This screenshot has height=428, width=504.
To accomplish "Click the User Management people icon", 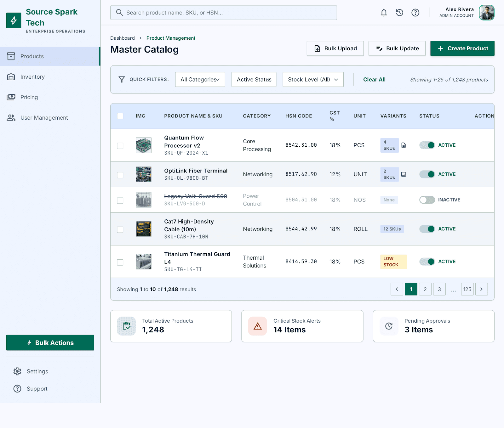I will click(11, 118).
